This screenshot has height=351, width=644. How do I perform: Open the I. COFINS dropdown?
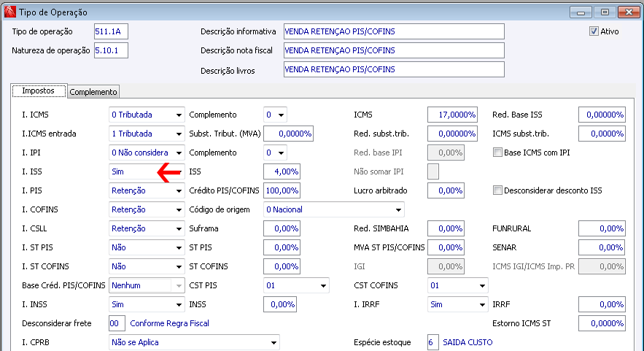(x=147, y=209)
